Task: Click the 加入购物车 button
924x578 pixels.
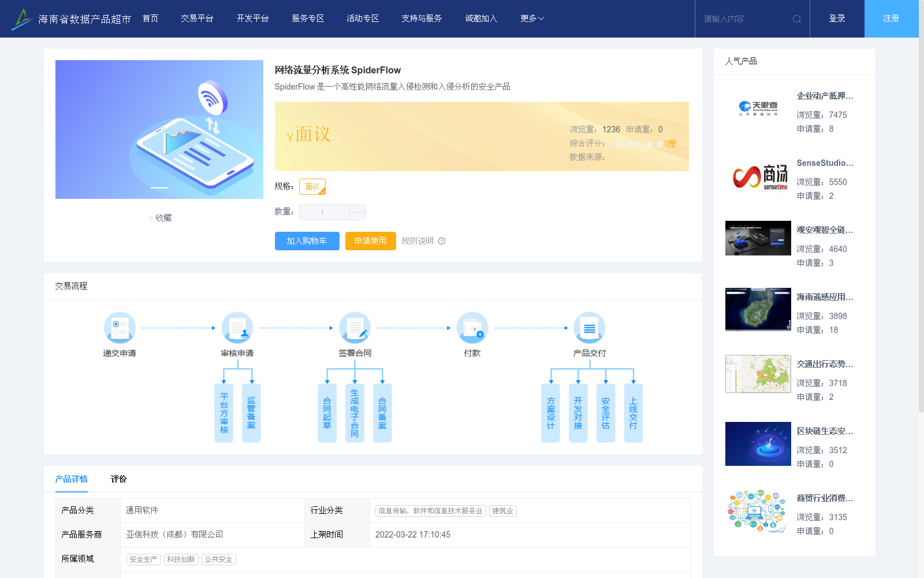Action: [307, 241]
